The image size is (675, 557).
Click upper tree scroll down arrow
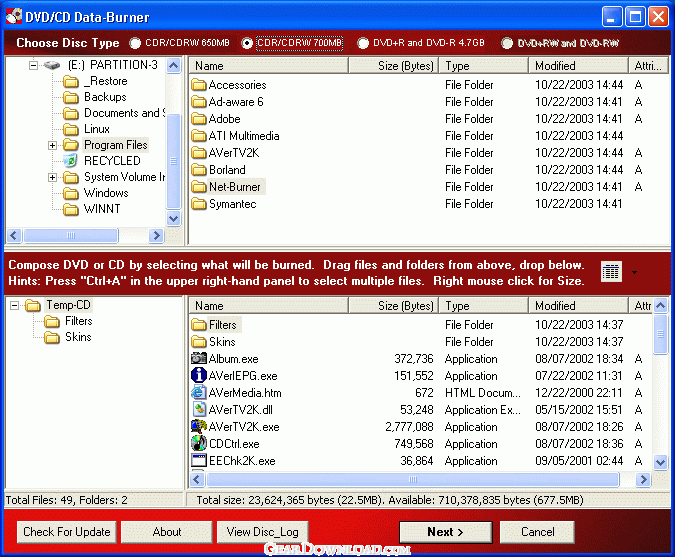173,218
